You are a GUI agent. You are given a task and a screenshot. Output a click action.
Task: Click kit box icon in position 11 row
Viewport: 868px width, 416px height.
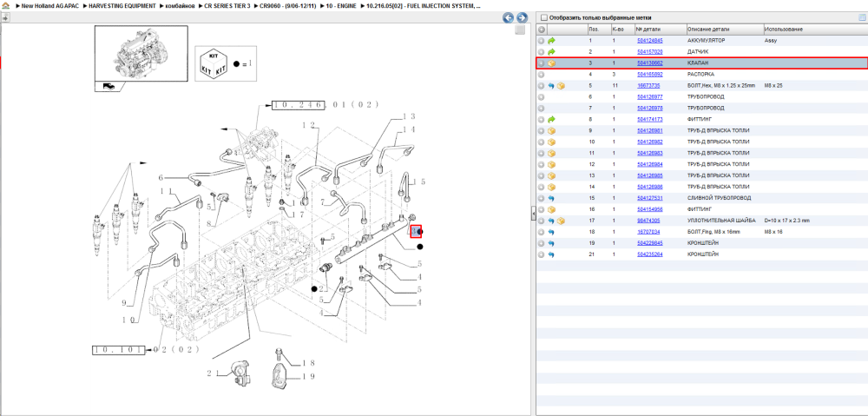[551, 154]
